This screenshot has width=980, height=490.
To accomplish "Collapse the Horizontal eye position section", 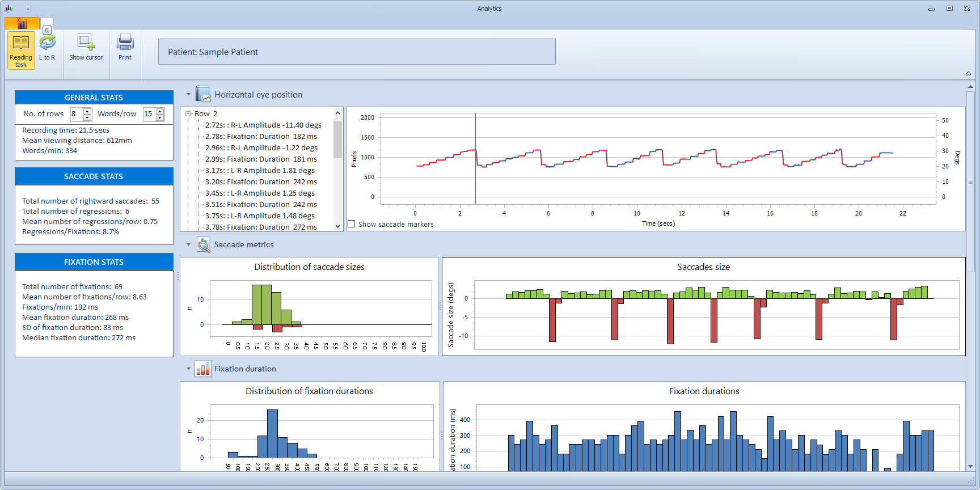I will (x=188, y=95).
